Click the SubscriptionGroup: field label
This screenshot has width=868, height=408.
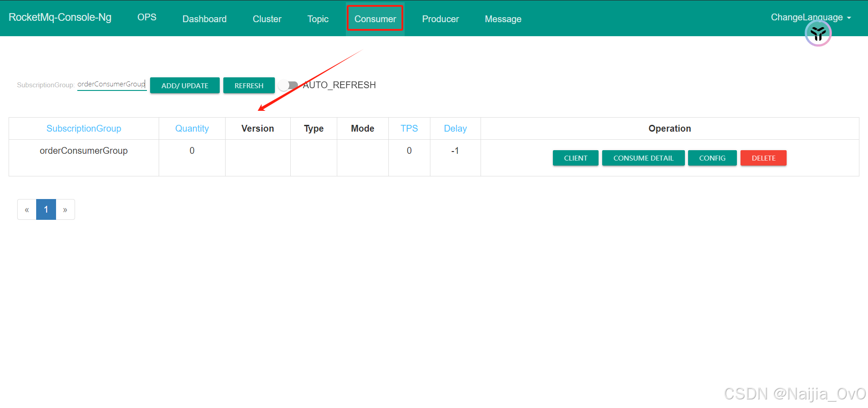tap(46, 85)
